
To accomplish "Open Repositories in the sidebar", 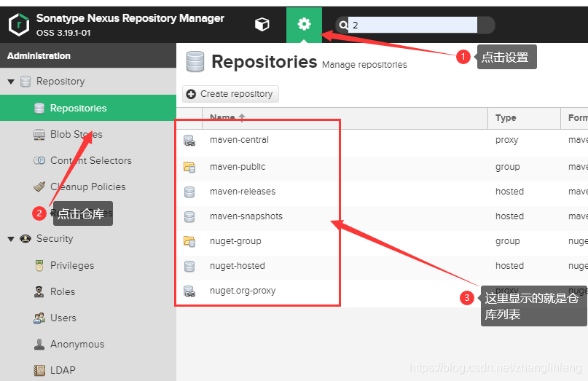I will [x=88, y=108].
